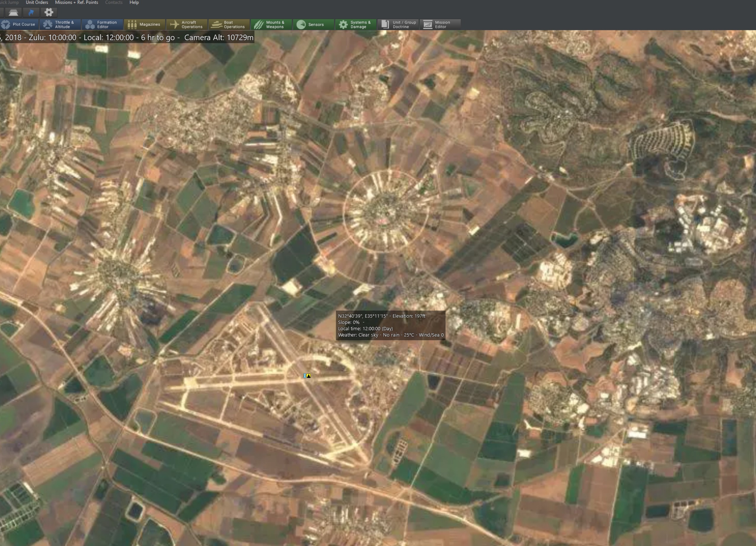
Task: Open Aircraft Operations window
Action: (187, 24)
